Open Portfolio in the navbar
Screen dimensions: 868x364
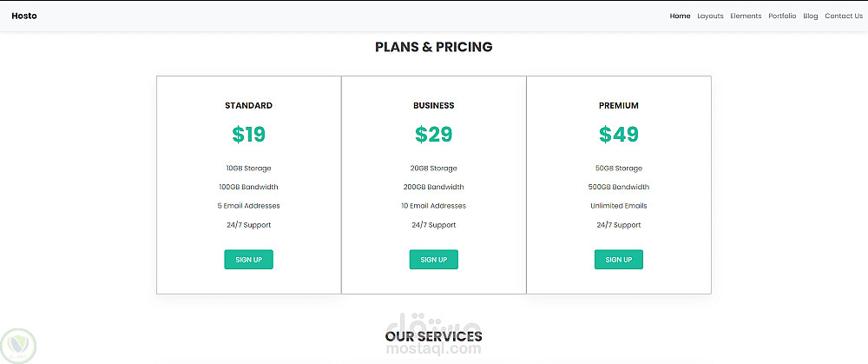782,16
